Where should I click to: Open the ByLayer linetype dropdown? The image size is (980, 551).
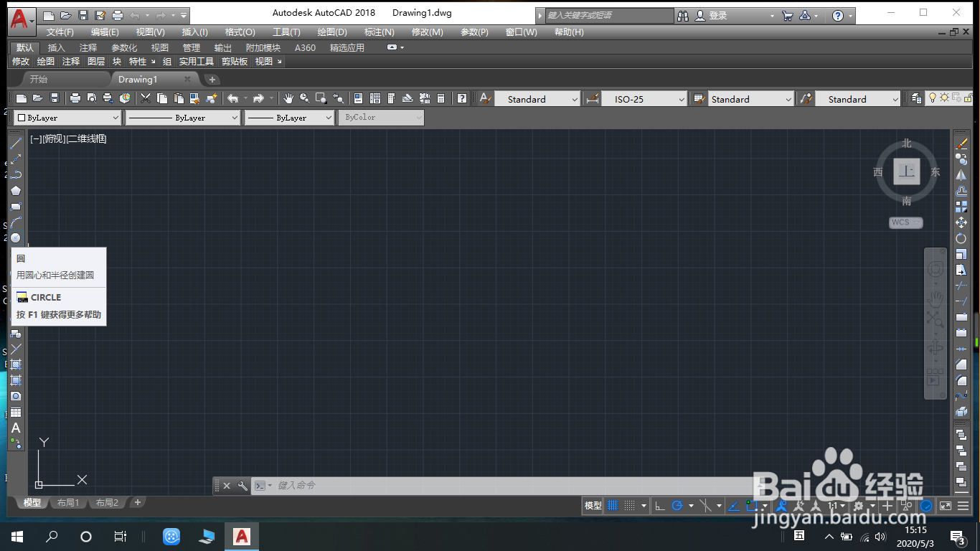[182, 118]
